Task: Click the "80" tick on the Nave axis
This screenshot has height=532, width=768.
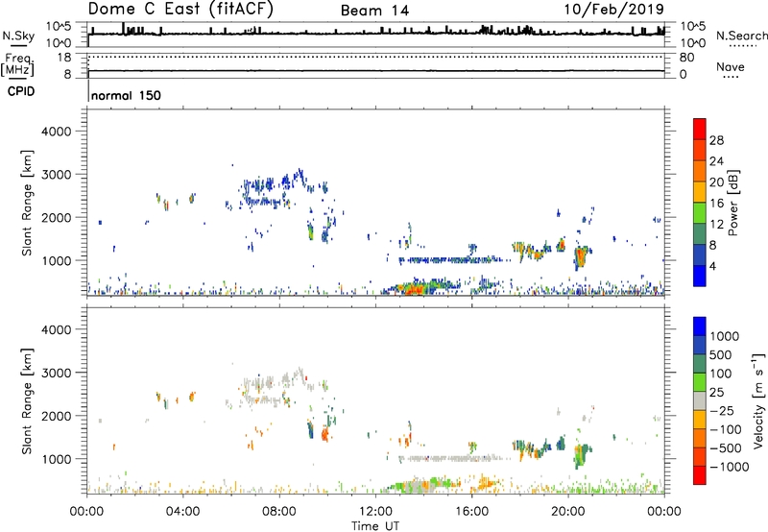Action: (686, 58)
